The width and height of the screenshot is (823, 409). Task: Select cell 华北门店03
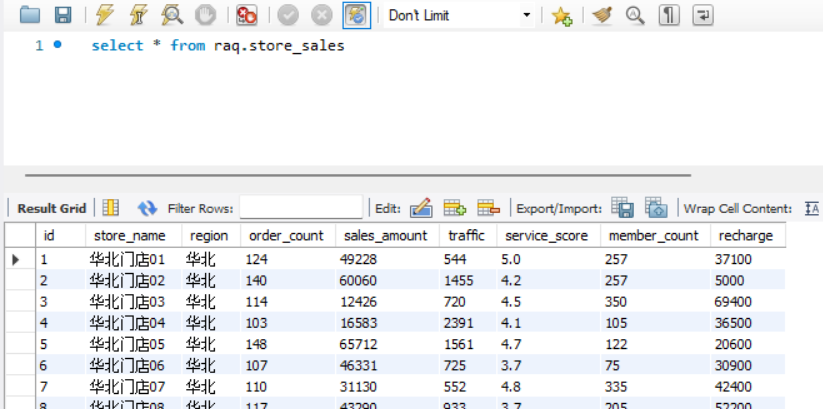tap(133, 301)
